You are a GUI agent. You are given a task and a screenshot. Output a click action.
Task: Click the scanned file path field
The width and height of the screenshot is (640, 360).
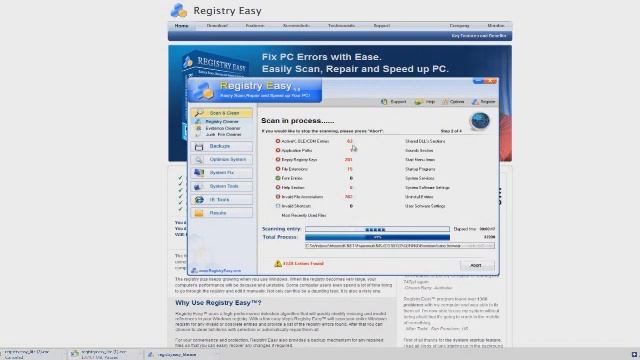tap(400, 246)
